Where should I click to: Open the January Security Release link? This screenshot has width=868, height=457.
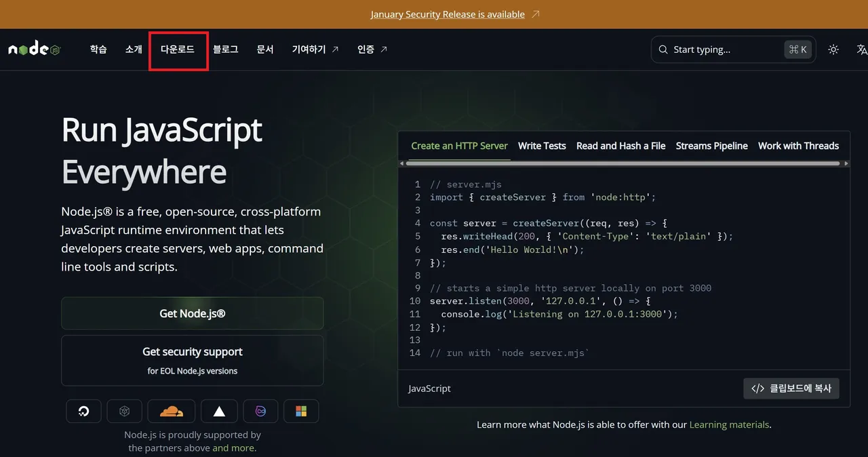click(447, 14)
